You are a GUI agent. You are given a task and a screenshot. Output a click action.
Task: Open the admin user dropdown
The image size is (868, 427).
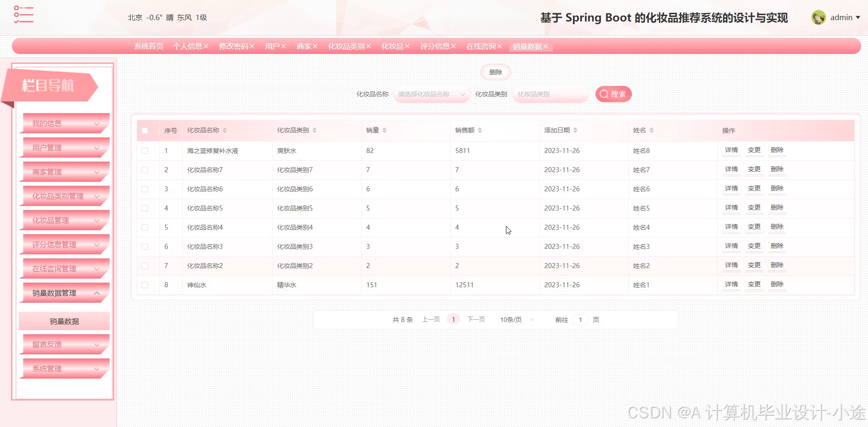tap(845, 17)
